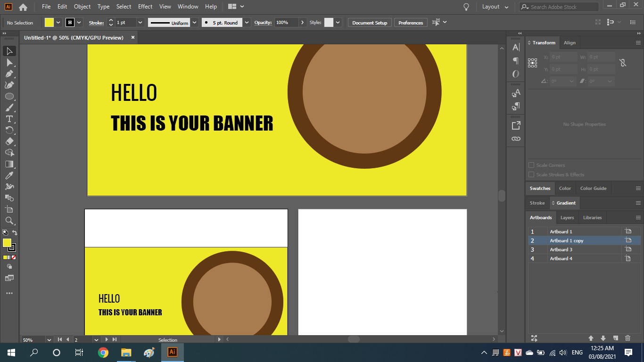
Task: Create a new artboard from panel
Action: pyautogui.click(x=615, y=338)
